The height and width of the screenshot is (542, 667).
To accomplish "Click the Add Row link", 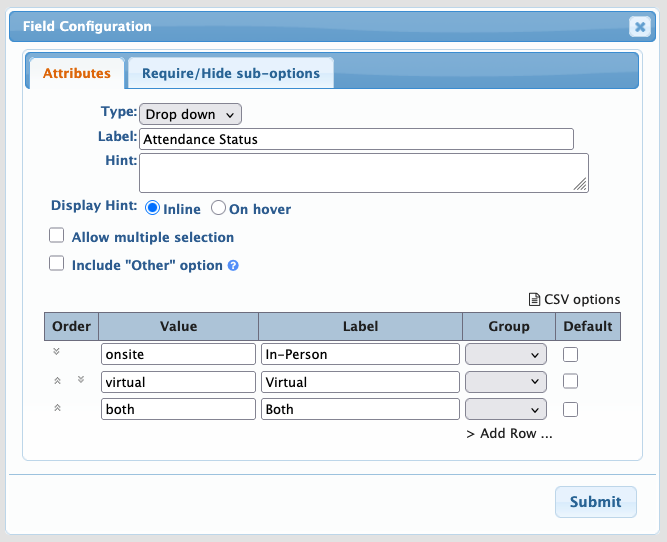I will click(x=509, y=434).
